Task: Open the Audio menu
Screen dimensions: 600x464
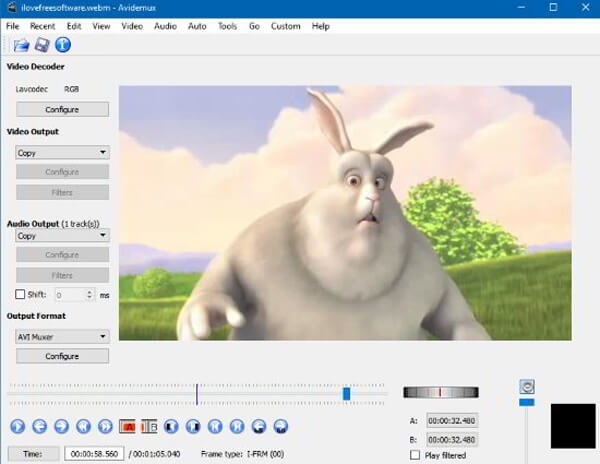Action: tap(165, 26)
